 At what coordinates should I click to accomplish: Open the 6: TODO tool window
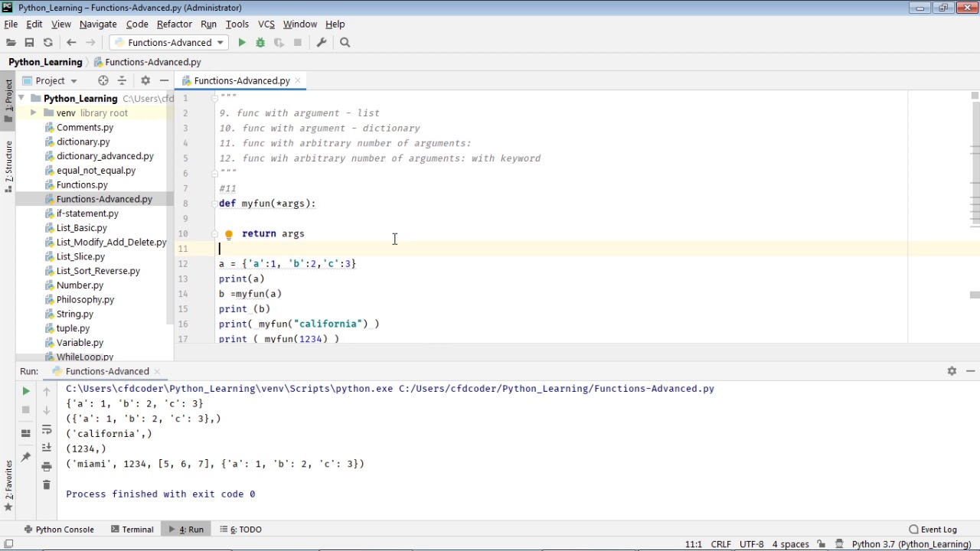(x=240, y=530)
